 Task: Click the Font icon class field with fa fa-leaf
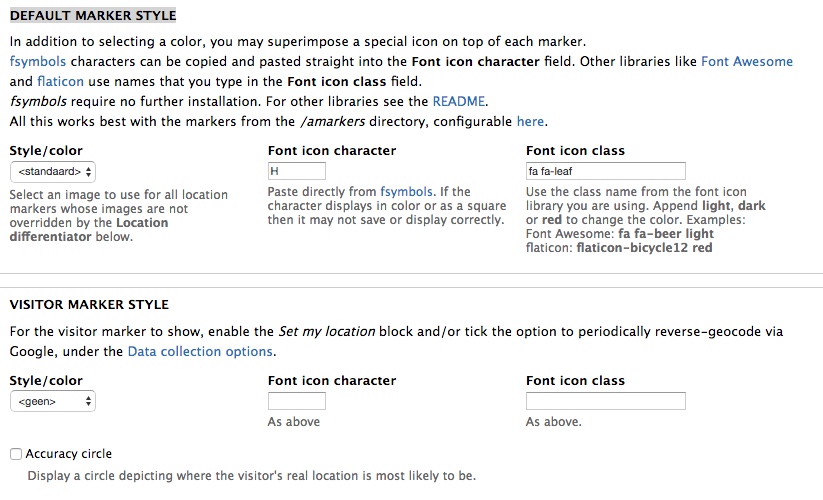605,171
